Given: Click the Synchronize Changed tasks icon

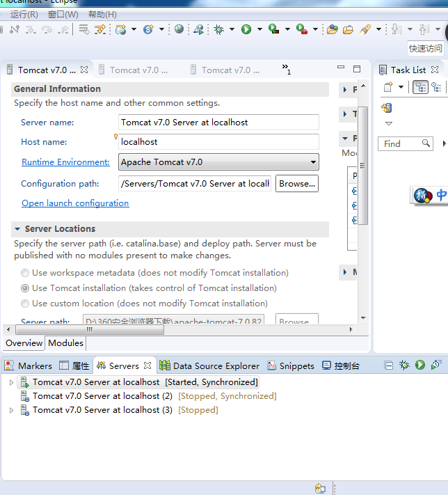Looking at the screenshot, I should click(x=387, y=108).
